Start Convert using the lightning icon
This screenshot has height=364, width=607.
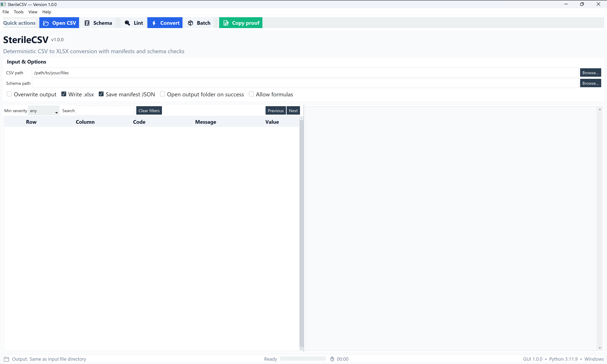pos(154,23)
